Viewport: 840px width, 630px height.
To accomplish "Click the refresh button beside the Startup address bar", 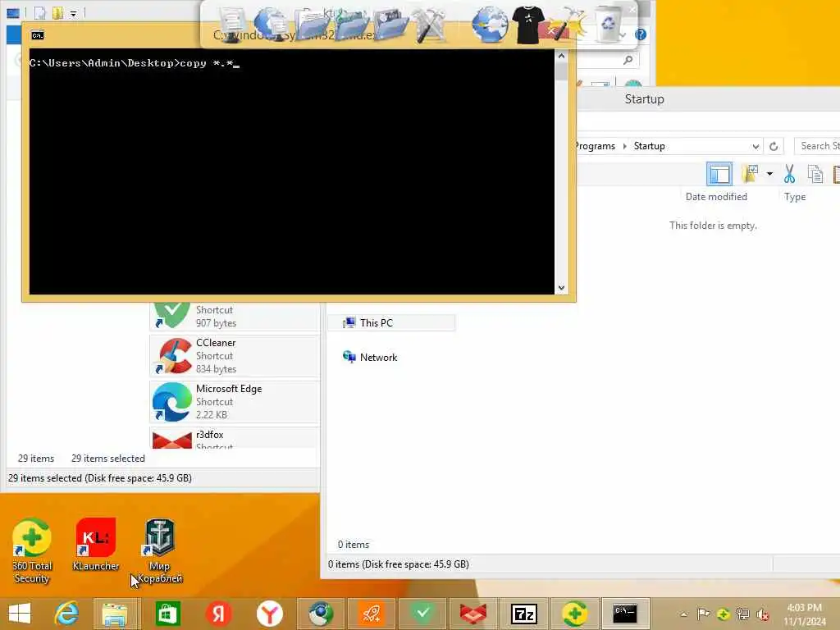I will (774, 146).
